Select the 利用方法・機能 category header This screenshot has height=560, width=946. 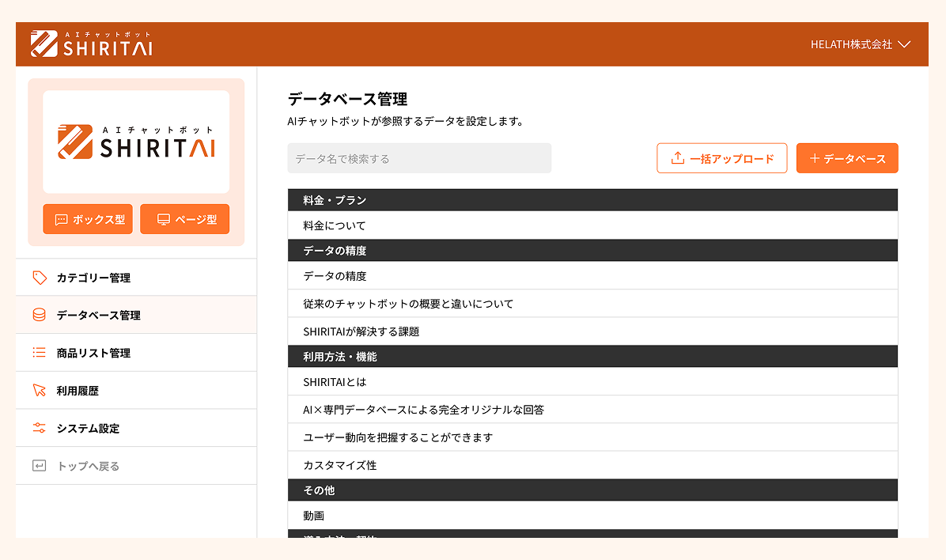tap(592, 356)
